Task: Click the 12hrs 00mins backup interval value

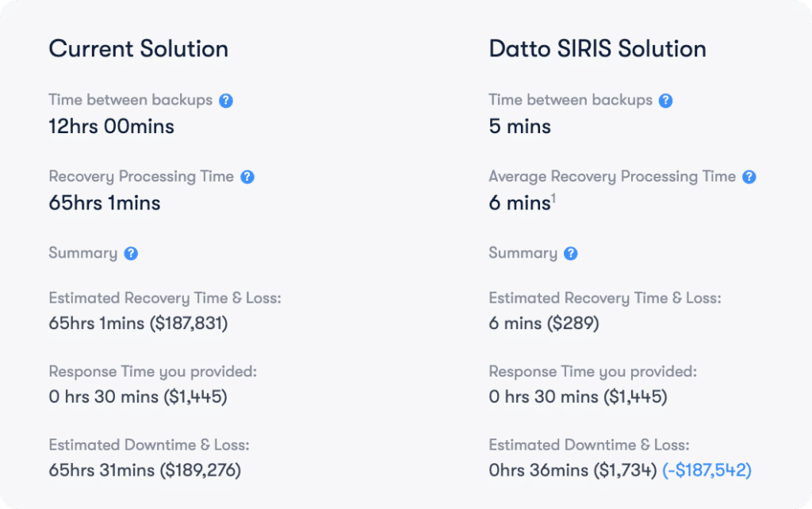Action: click(111, 126)
